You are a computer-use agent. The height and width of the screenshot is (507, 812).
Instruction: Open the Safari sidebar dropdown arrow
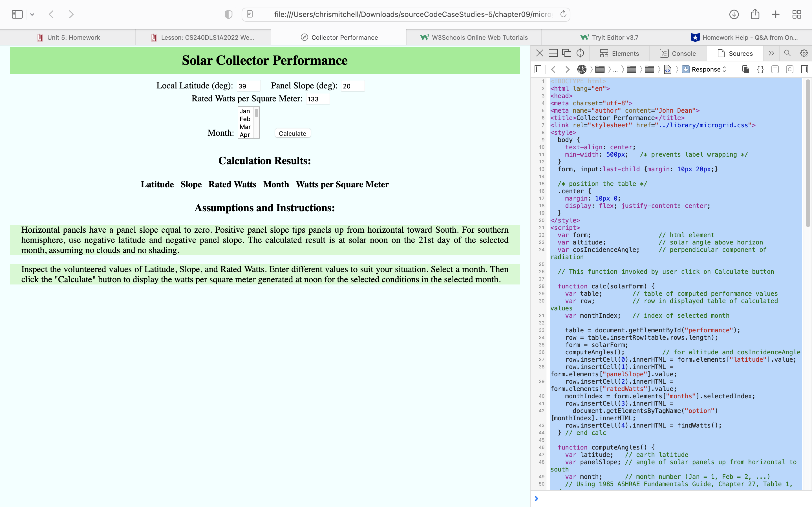(32, 14)
